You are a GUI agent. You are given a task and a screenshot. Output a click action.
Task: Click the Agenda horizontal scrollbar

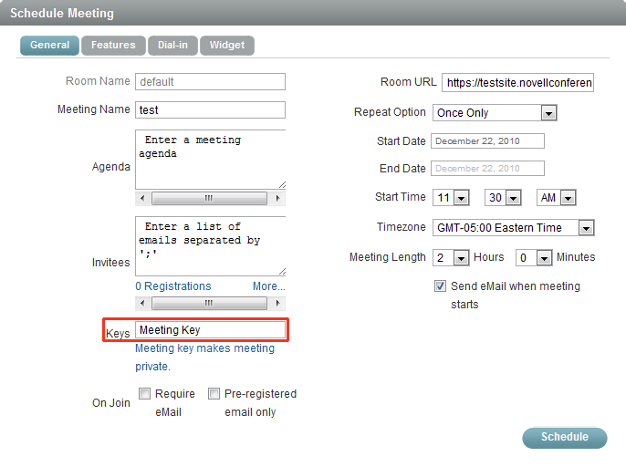click(209, 198)
